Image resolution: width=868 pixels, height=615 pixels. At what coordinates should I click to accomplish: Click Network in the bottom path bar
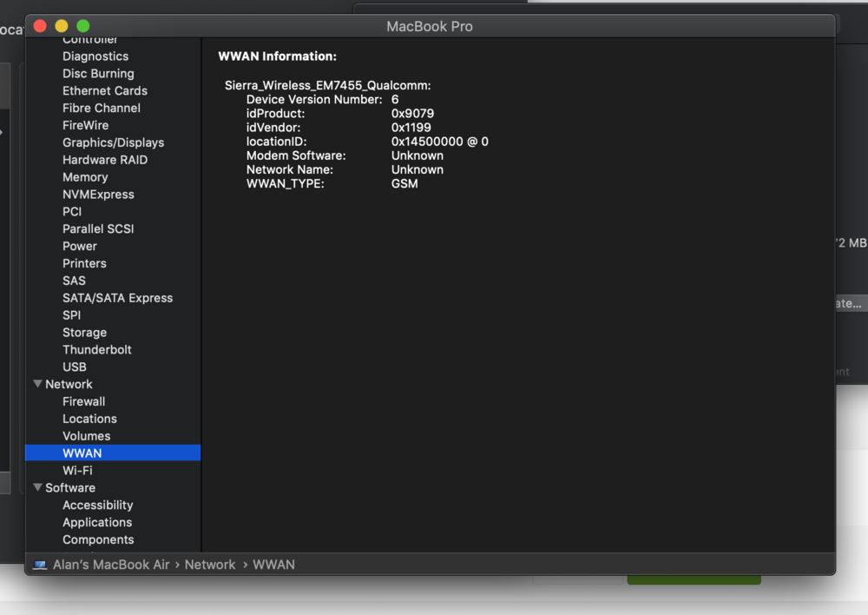(210, 565)
